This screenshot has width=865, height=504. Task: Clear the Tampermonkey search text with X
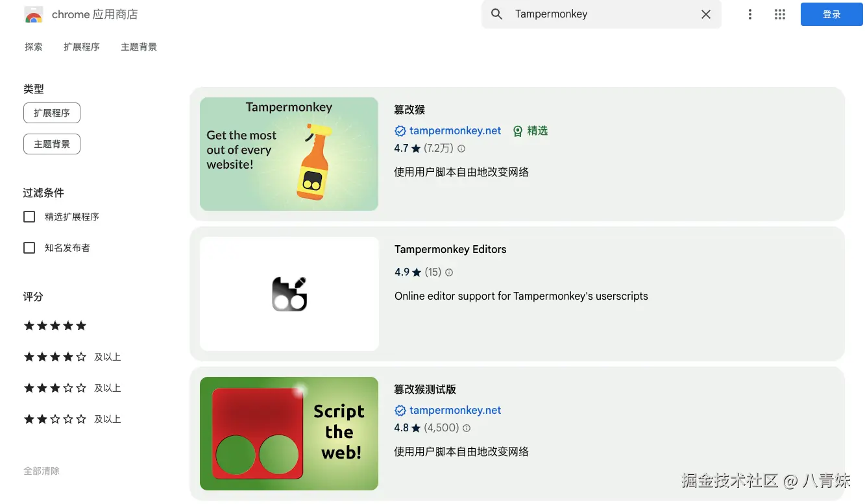[x=706, y=14]
